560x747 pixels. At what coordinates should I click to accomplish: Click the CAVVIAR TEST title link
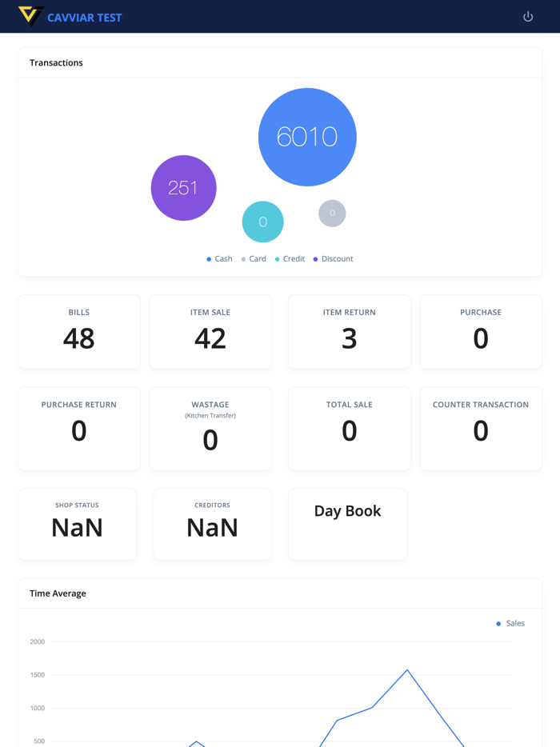pos(85,18)
